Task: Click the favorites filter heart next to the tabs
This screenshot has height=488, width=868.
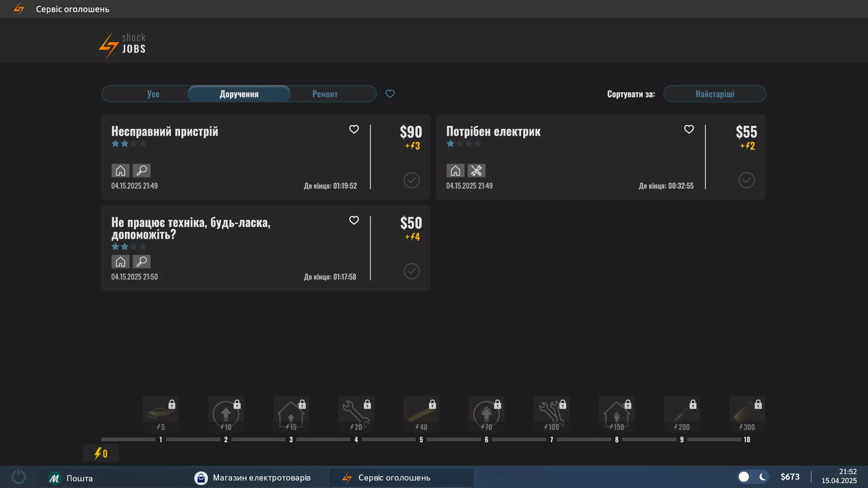Action: 390,94
